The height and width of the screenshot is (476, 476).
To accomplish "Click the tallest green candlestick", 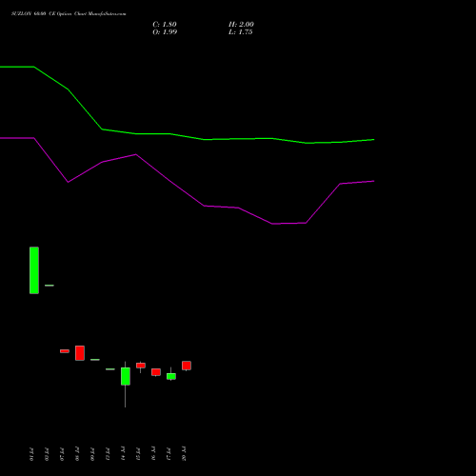I will coord(34,270).
